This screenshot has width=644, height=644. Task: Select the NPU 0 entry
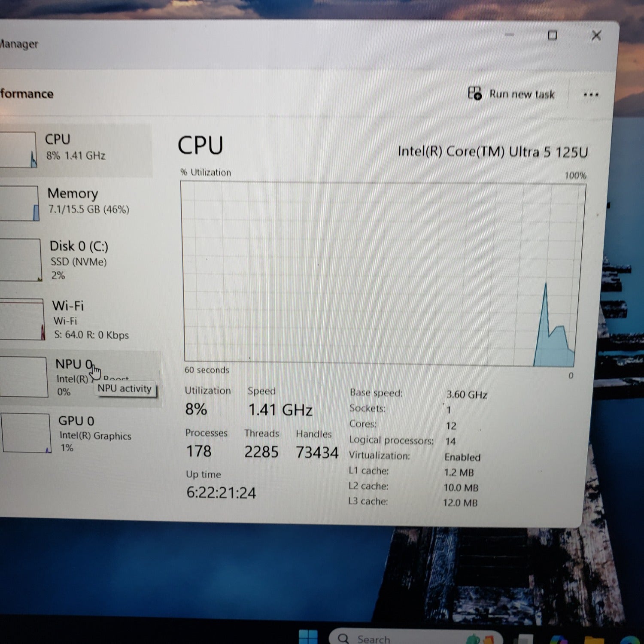click(x=80, y=378)
